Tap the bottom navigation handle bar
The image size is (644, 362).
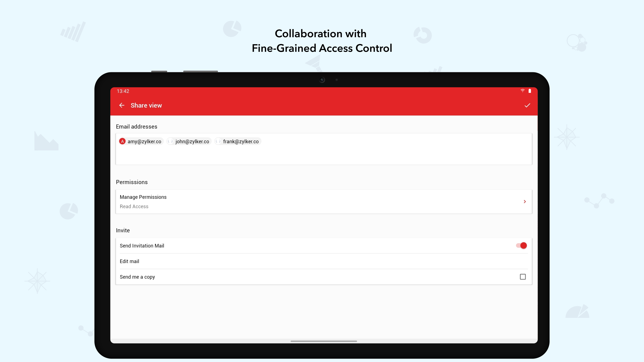coord(324,341)
